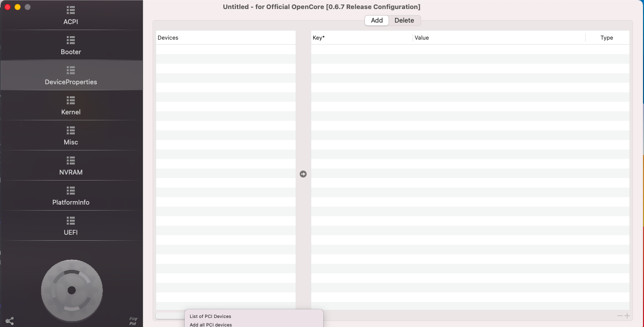Click the plus button to add property

tap(626, 315)
